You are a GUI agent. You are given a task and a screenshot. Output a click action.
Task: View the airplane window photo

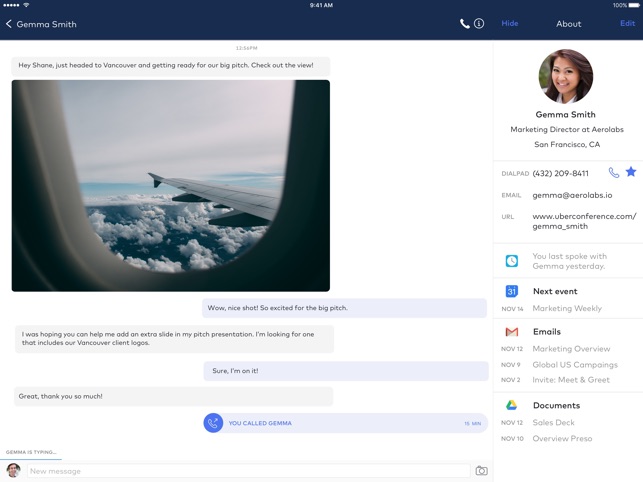pos(171,185)
